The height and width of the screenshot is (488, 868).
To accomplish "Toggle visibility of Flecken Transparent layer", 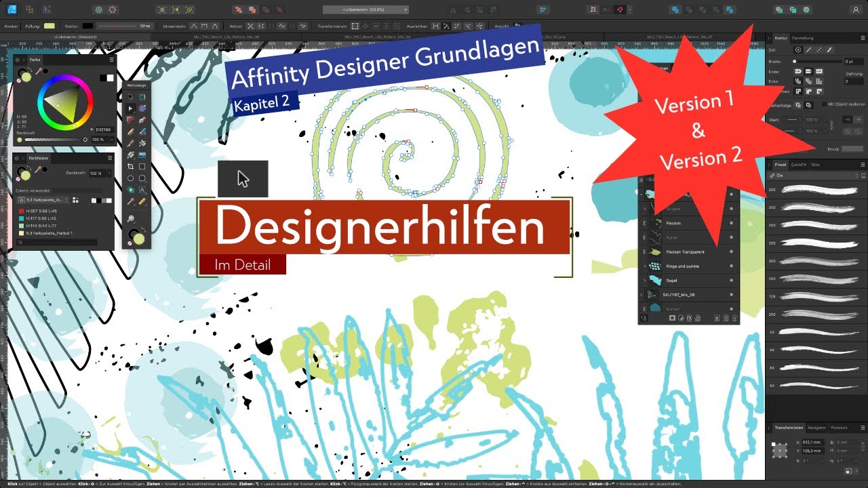I will coord(731,251).
